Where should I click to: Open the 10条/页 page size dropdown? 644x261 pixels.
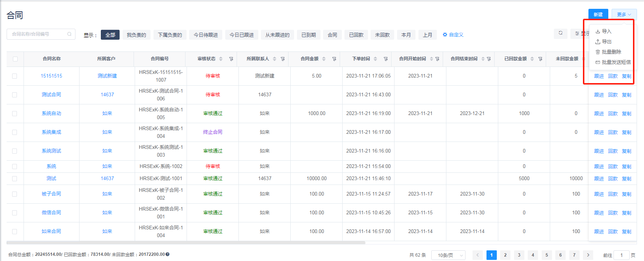click(449, 255)
